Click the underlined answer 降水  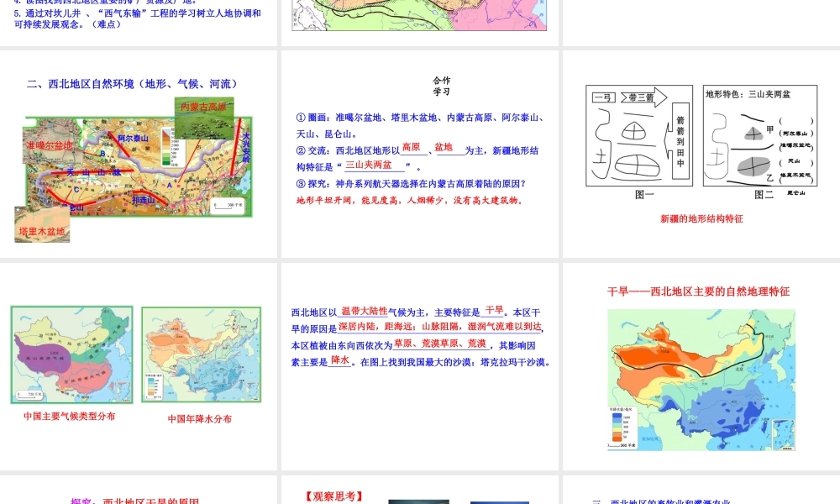click(x=340, y=360)
